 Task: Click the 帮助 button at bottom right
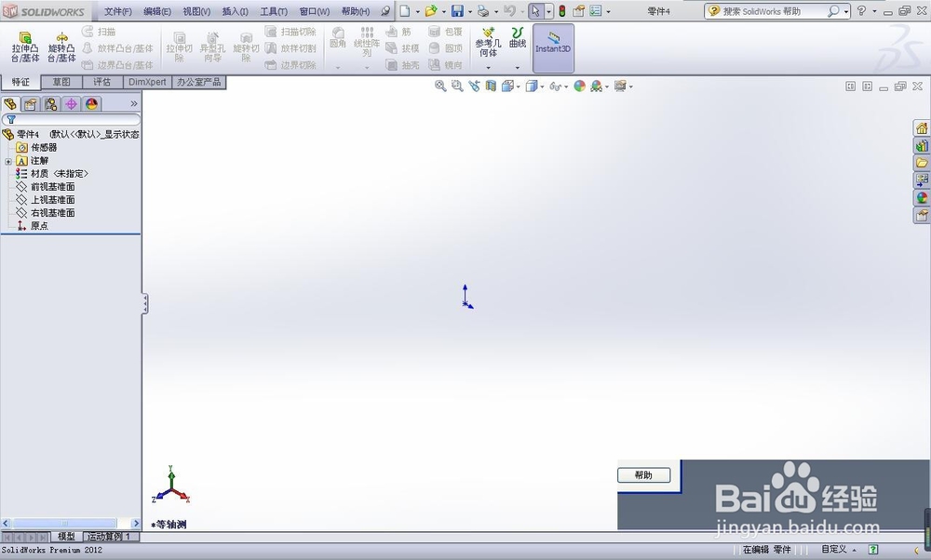(644, 475)
